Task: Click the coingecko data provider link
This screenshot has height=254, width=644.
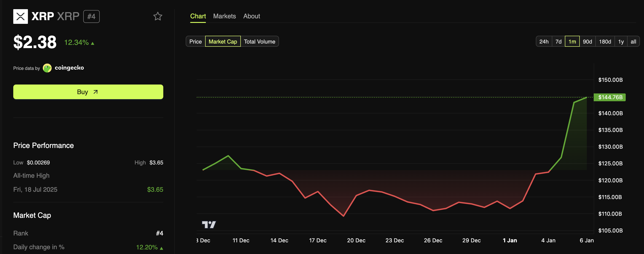Action: pos(69,68)
